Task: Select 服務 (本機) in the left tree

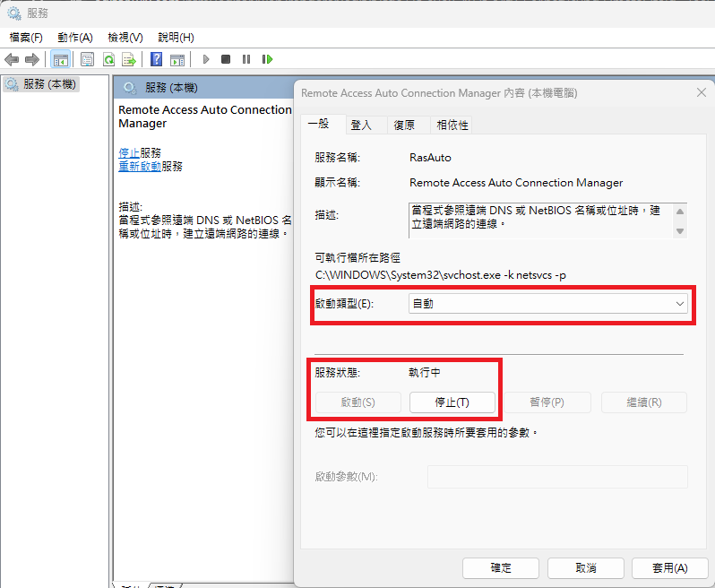Action: click(x=41, y=84)
